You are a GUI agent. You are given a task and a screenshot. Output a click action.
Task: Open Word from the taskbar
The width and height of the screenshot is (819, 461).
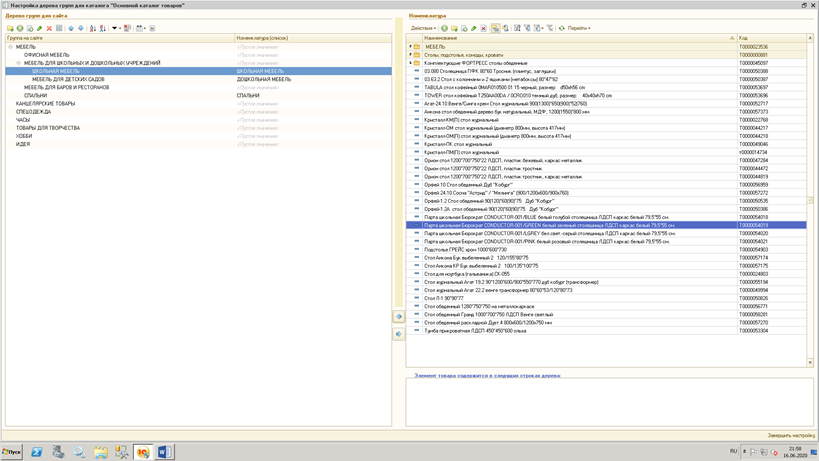164,452
